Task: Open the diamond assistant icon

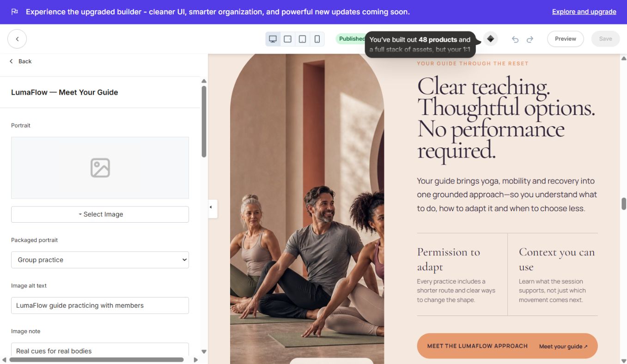Action: [491, 39]
